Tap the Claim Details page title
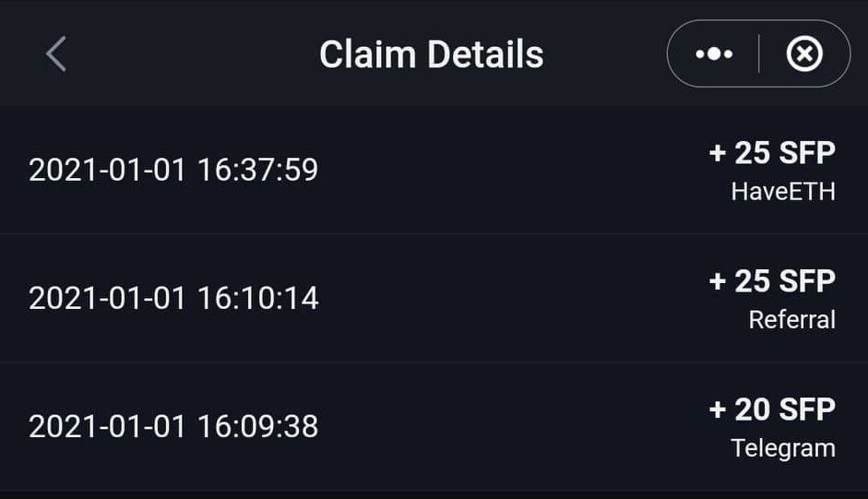 coord(432,54)
